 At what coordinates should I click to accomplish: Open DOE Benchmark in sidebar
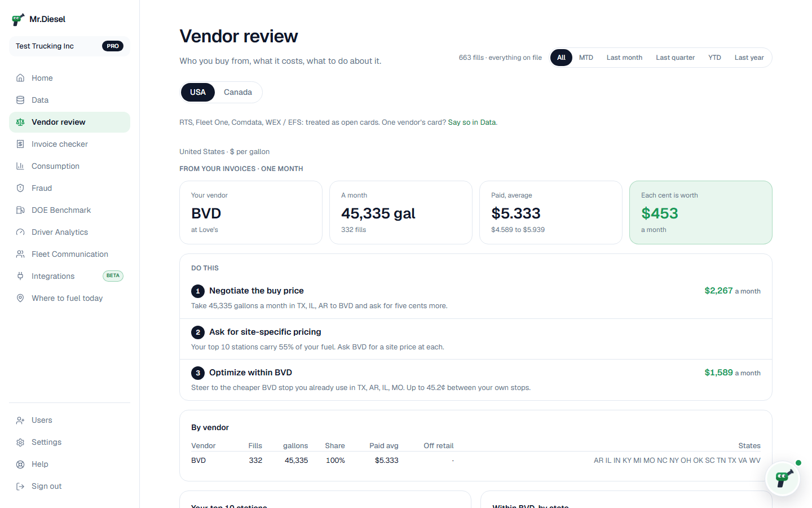pos(69,210)
